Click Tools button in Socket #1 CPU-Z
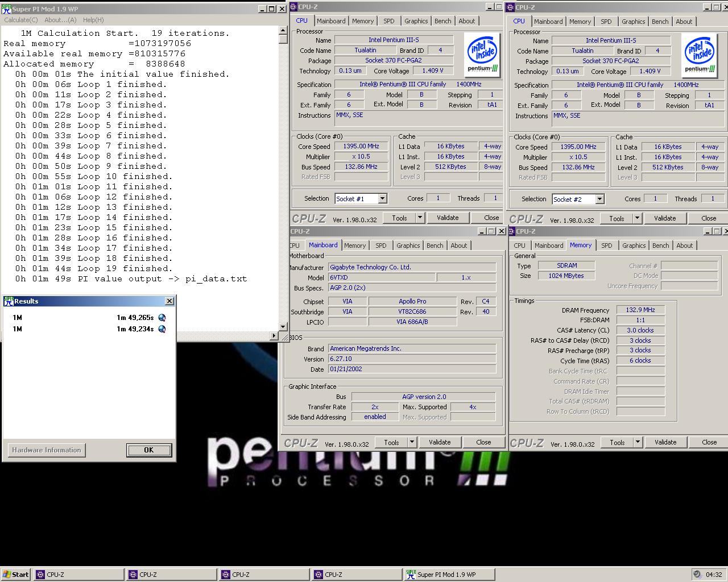Image resolution: width=728 pixels, height=582 pixels. 399,218
